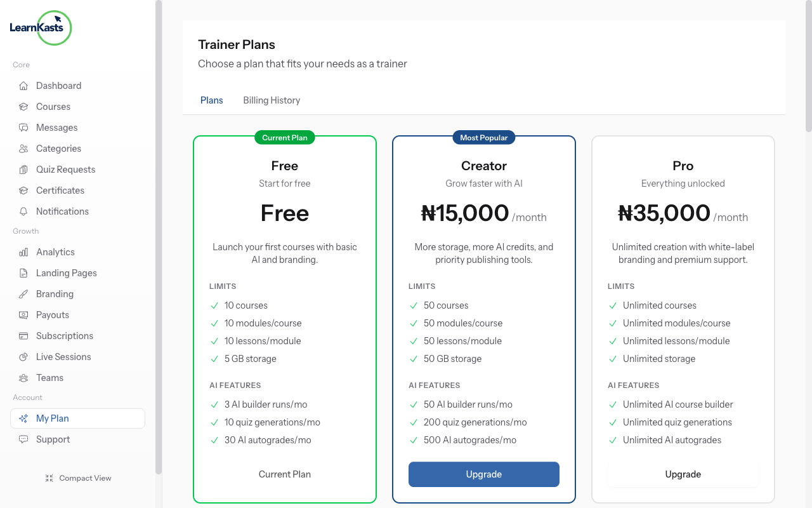Open the Certificates section

pos(59,190)
